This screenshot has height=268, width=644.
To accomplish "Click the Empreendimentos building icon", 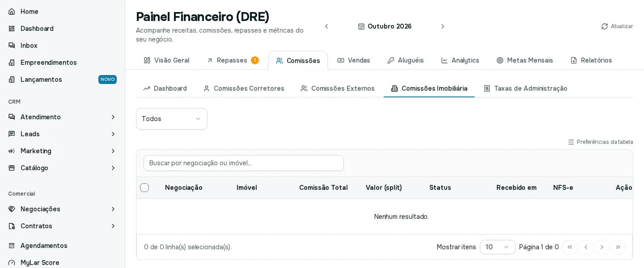I will point(12,63).
